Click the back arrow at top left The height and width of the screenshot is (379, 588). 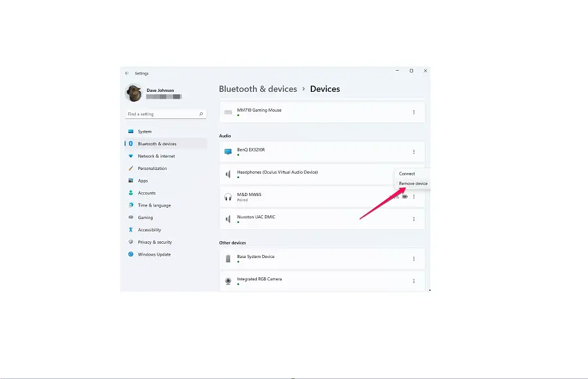tap(128, 73)
